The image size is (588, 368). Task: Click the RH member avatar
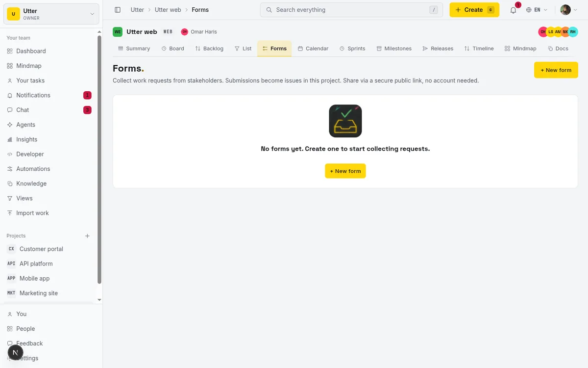point(573,32)
